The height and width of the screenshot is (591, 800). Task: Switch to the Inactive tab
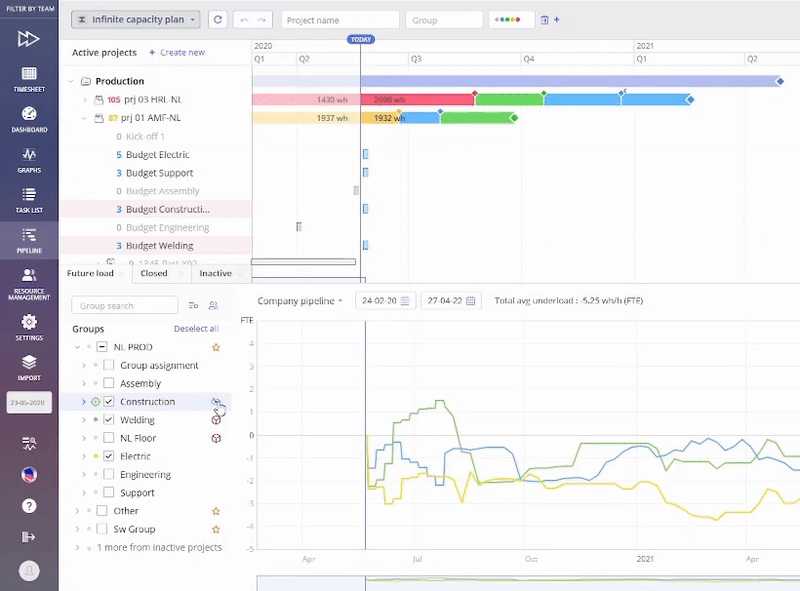pyautogui.click(x=215, y=273)
